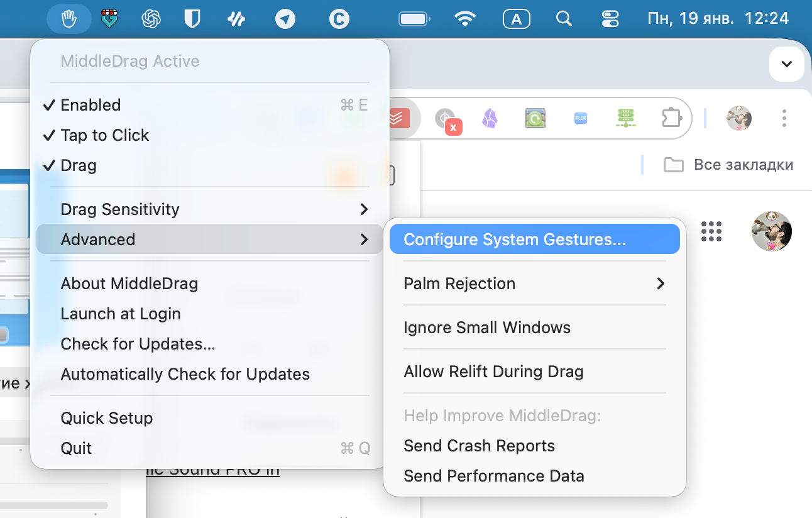Click the Google account avatar on page
The width and height of the screenshot is (812, 518).
tap(772, 231)
